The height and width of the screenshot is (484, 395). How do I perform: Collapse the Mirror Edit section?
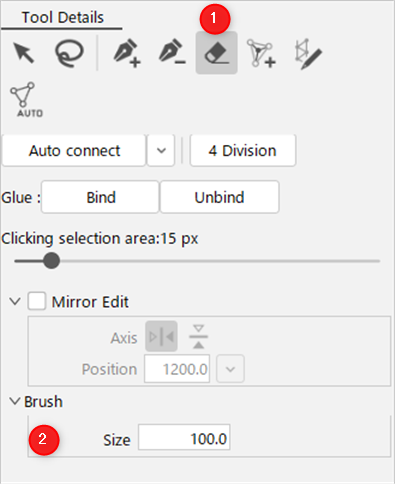point(15,301)
